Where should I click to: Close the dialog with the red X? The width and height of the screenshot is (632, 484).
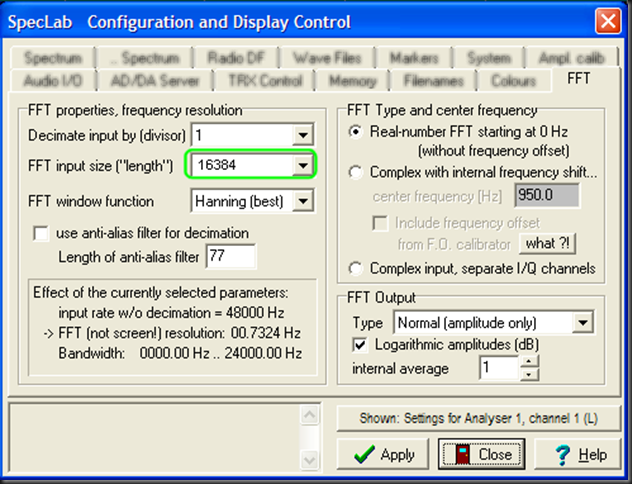point(608,21)
